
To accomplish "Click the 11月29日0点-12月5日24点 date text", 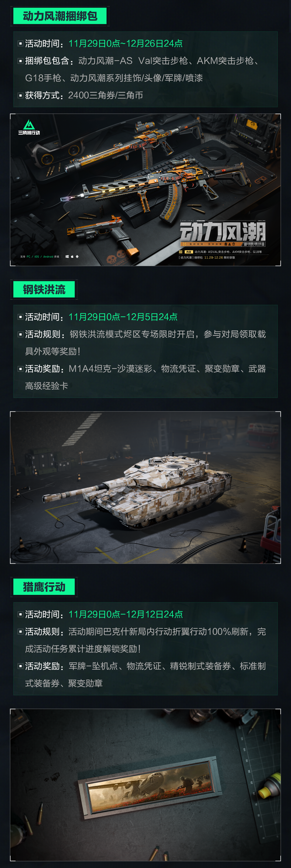I will [123, 317].
